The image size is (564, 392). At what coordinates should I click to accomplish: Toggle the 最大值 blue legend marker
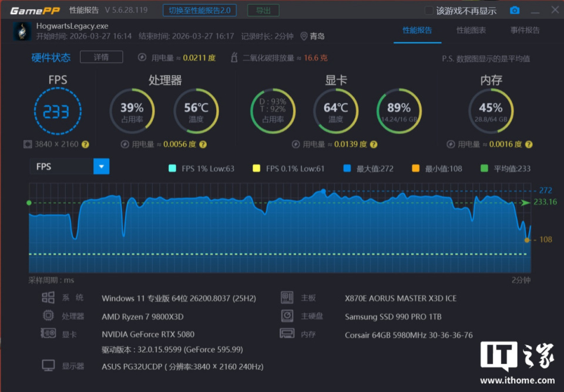click(347, 168)
